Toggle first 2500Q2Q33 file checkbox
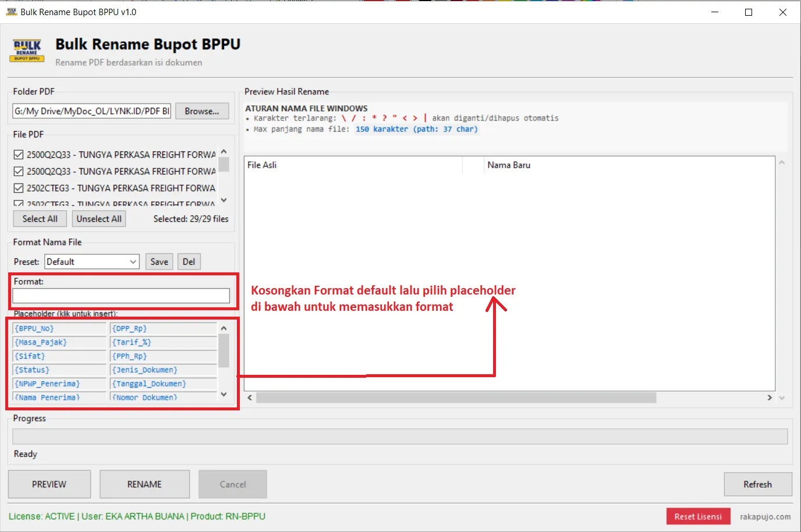Image resolution: width=801 pixels, height=532 pixels. [19, 155]
